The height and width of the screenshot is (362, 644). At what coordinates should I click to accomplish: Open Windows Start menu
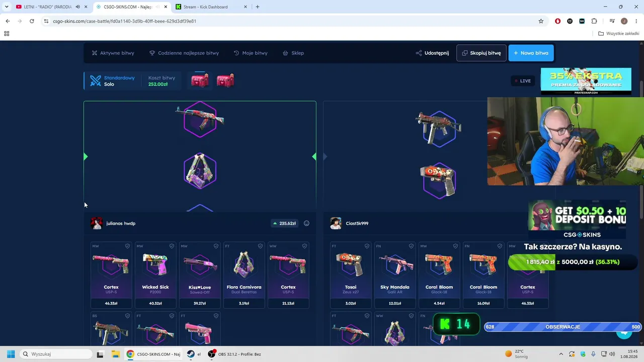(x=11, y=354)
